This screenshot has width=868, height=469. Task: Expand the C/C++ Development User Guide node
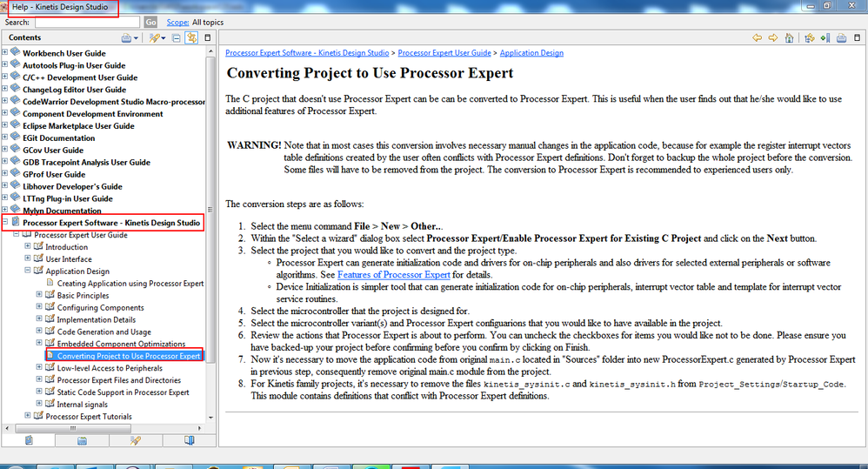tap(5, 77)
